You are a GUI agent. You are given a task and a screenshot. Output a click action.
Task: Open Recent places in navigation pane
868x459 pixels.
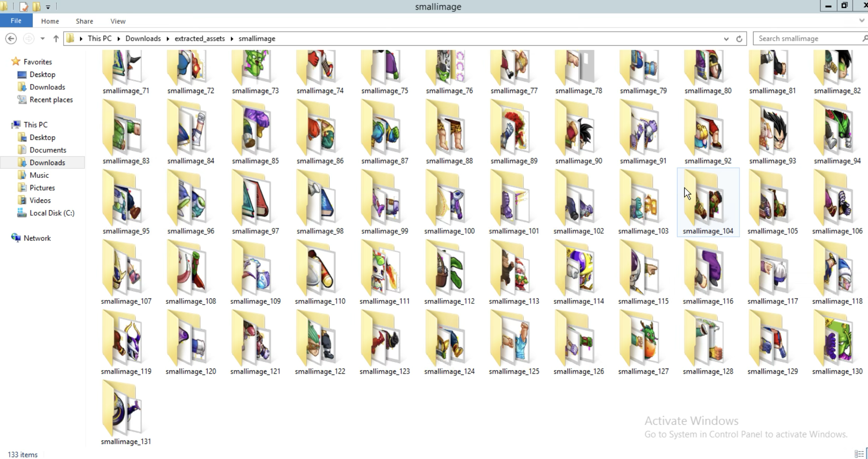(x=51, y=100)
